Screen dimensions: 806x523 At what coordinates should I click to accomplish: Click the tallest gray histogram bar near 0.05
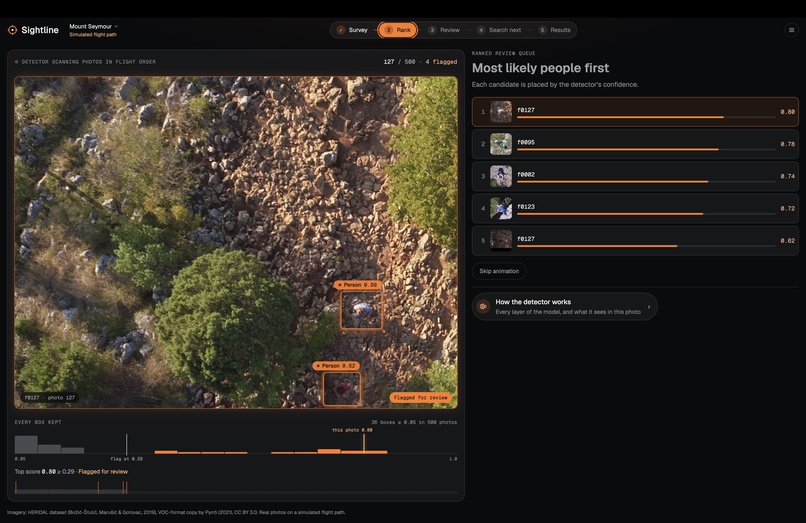[x=26, y=444]
